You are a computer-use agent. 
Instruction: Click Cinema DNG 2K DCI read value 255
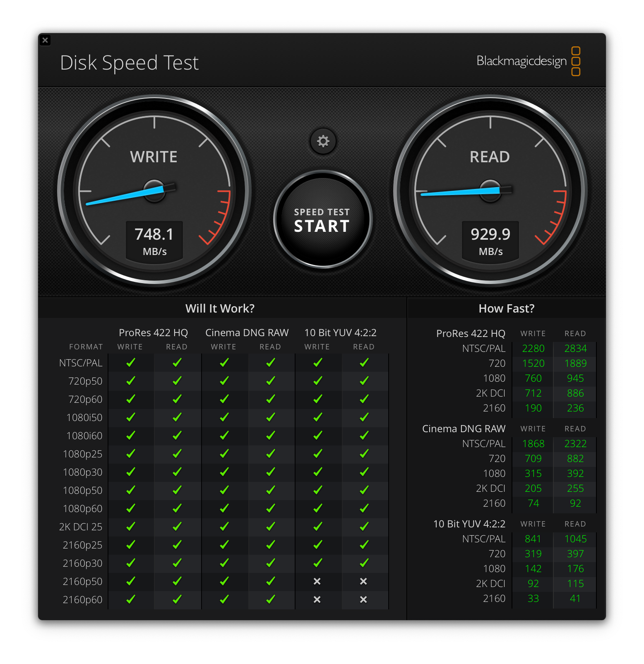click(575, 488)
